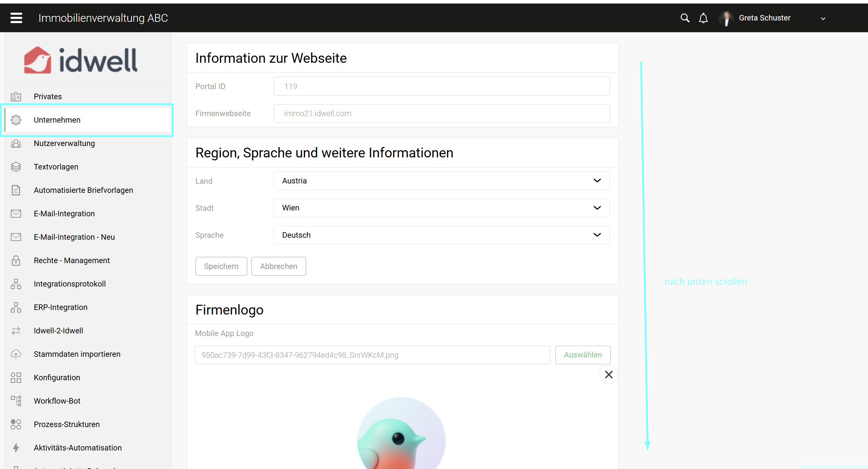
Task: Select the ERP-Integration sidebar entry
Action: click(61, 307)
